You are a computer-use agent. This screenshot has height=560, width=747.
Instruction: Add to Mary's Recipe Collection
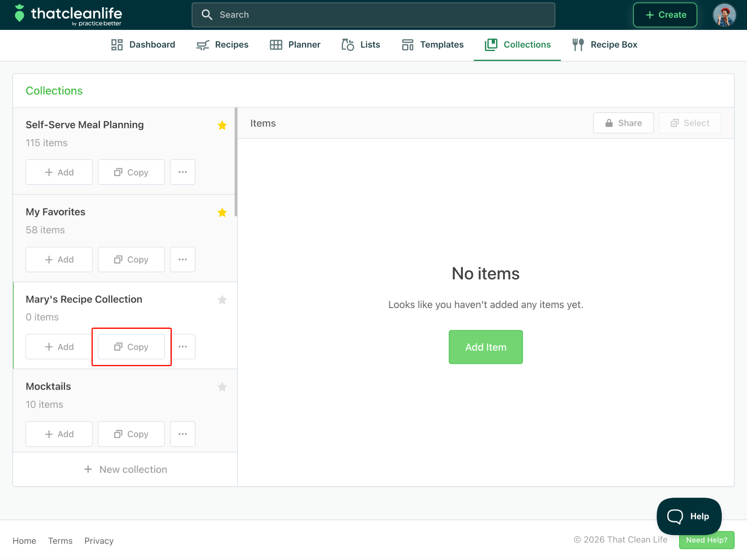click(59, 347)
